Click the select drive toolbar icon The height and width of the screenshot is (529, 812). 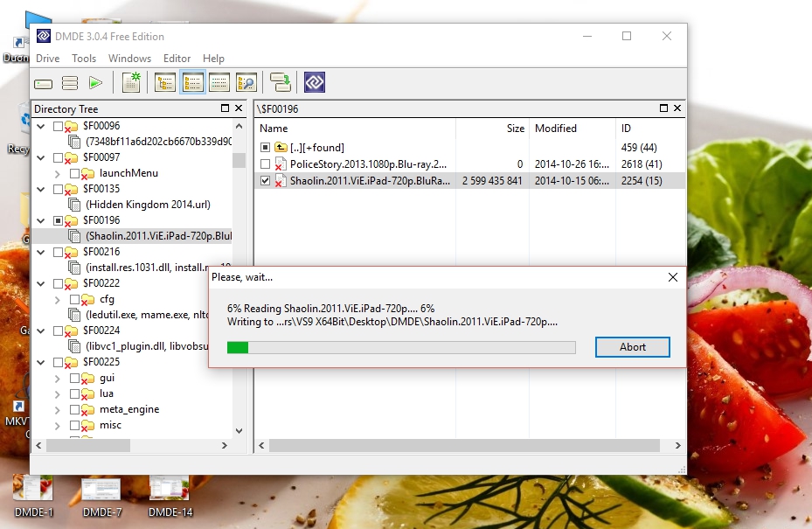pos(44,83)
